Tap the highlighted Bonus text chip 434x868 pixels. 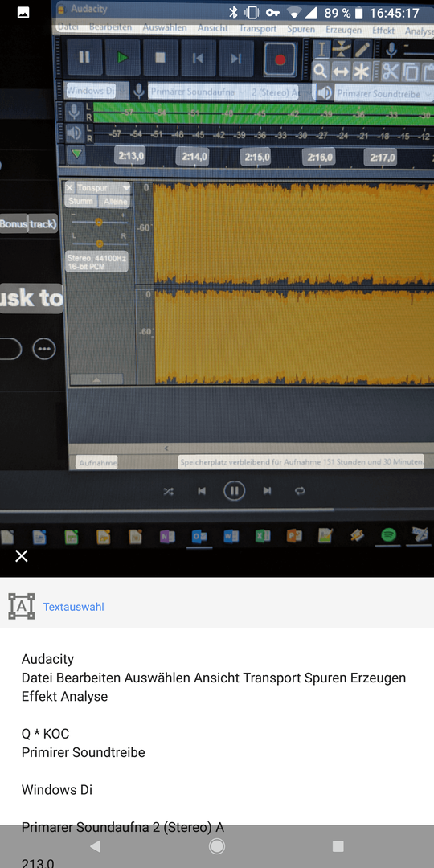[x=14, y=223]
